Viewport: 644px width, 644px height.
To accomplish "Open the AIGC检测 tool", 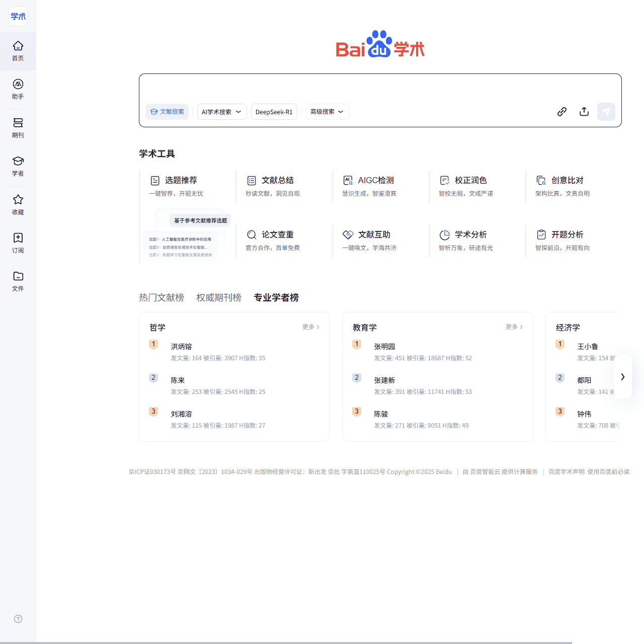I will [375, 181].
